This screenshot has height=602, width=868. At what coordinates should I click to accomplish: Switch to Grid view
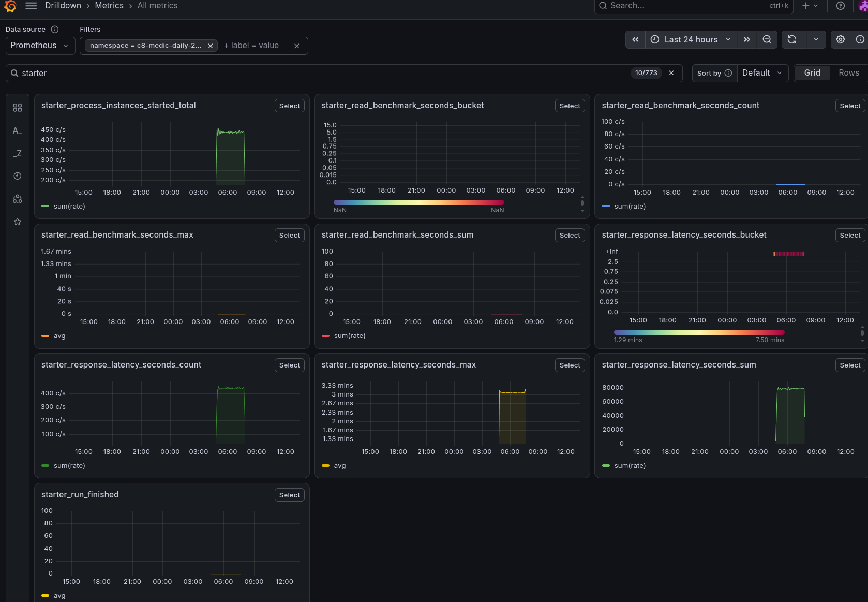(812, 73)
